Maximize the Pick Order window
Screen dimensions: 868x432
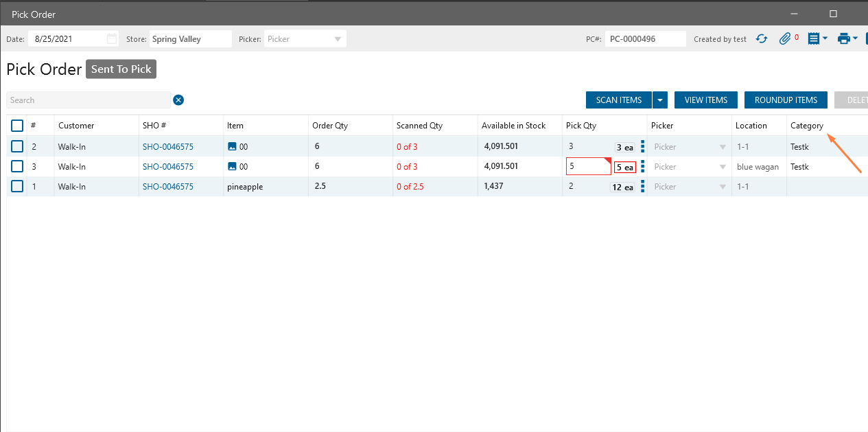[833, 14]
